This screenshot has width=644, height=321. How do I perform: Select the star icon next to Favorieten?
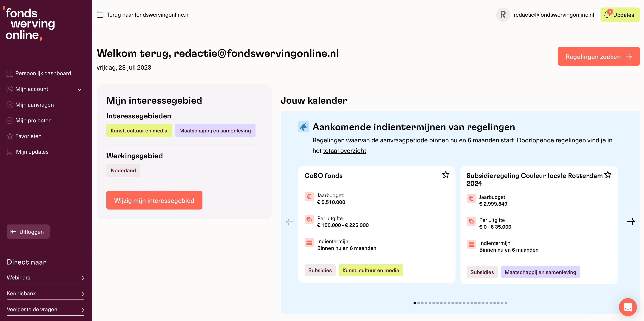pos(10,136)
